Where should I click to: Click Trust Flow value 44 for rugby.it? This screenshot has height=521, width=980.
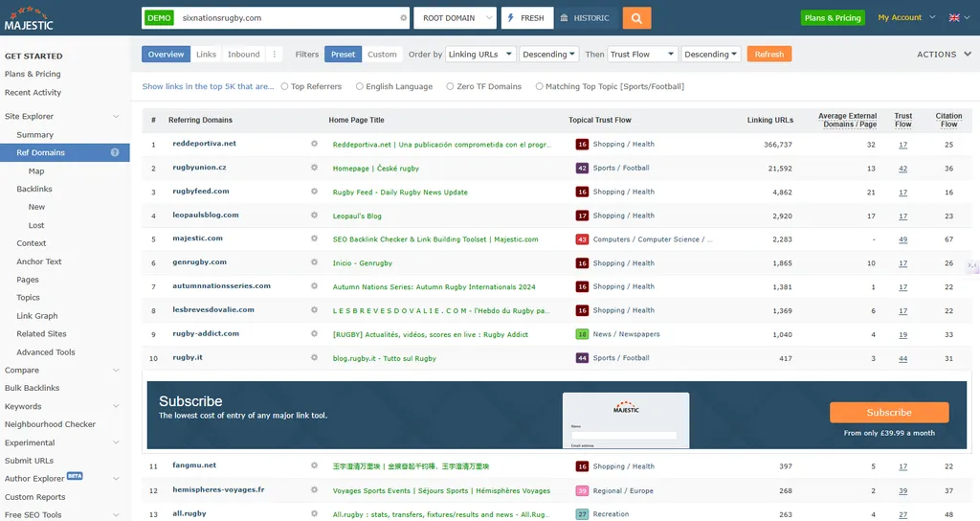[x=902, y=358]
